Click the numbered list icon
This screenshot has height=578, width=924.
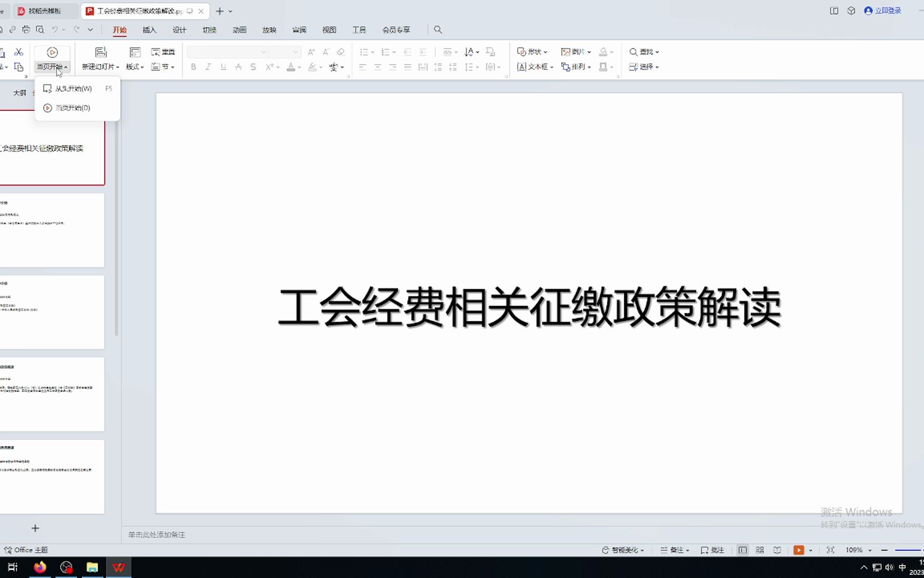pyautogui.click(x=385, y=52)
